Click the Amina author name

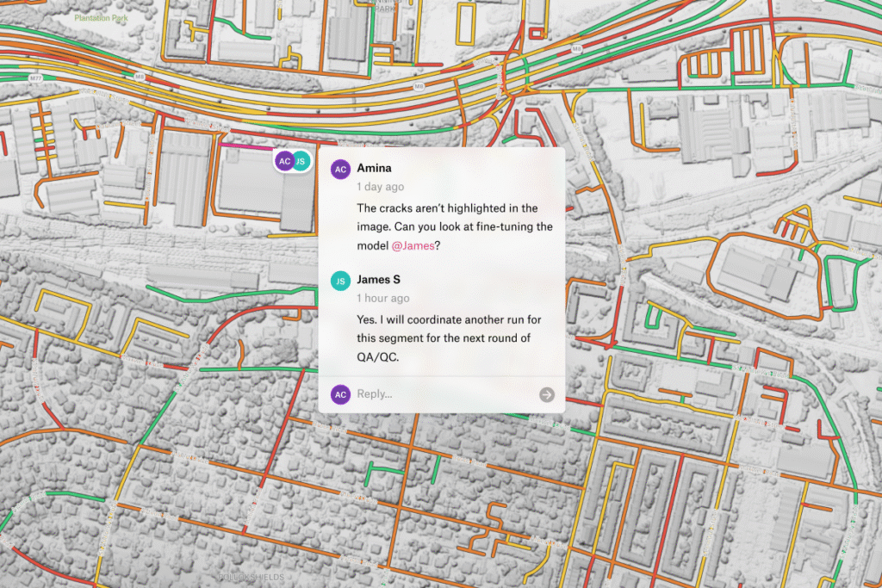[374, 169]
